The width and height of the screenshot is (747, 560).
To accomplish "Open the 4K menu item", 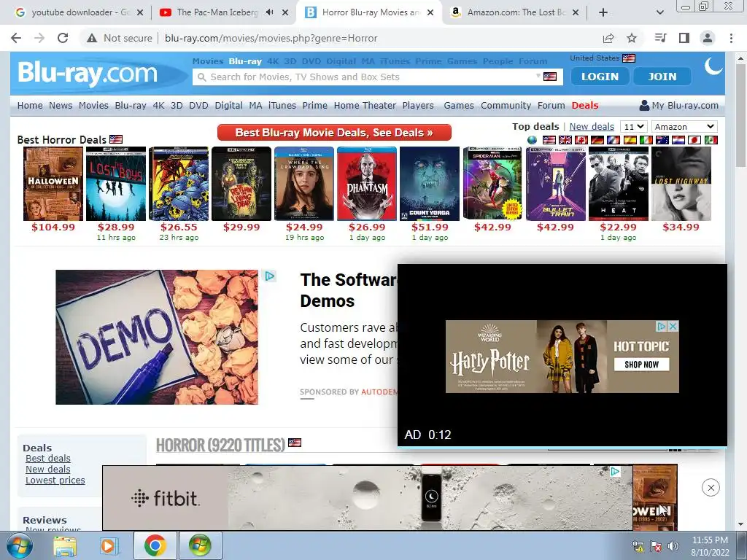I will [x=158, y=105].
